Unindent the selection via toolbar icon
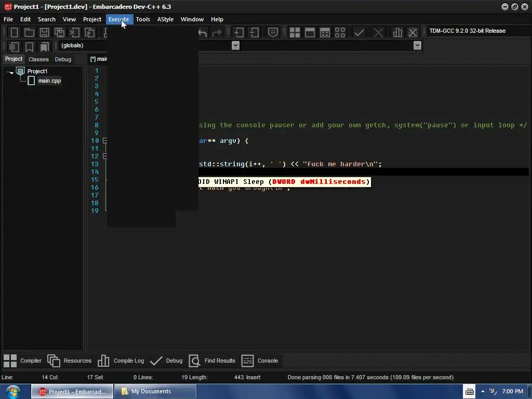The image size is (532, 399). pyautogui.click(x=254, y=33)
